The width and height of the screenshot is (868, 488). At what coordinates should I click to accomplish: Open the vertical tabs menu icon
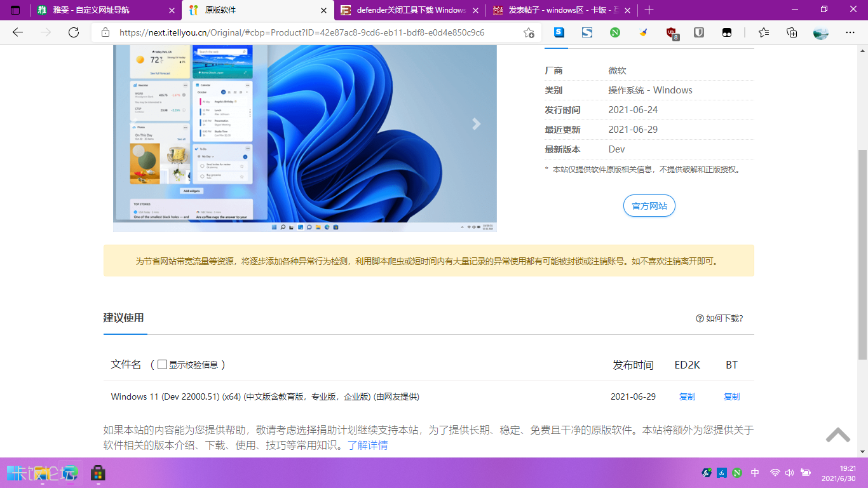pyautogui.click(x=15, y=10)
